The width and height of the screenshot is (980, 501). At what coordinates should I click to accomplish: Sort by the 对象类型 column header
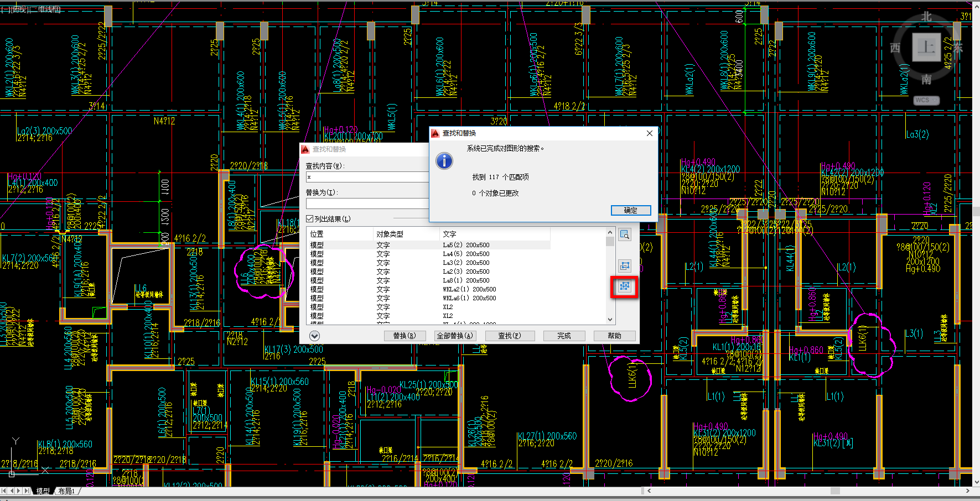[x=406, y=234]
